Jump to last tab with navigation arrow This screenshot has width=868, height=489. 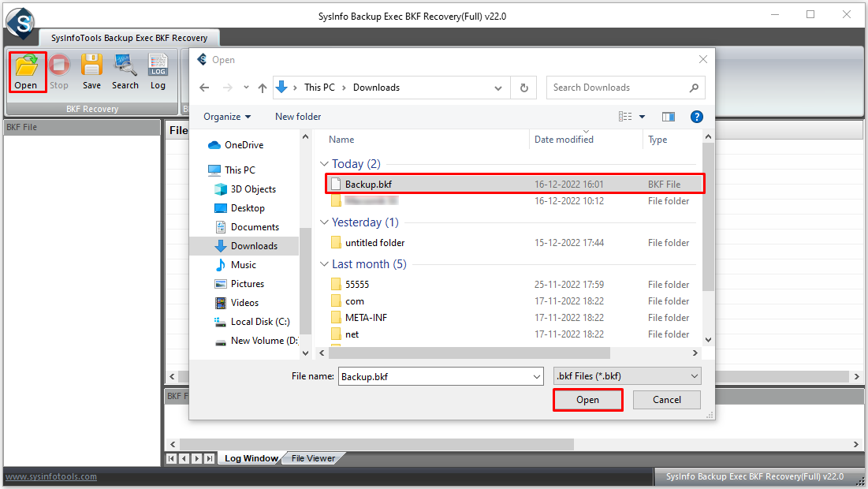point(209,458)
